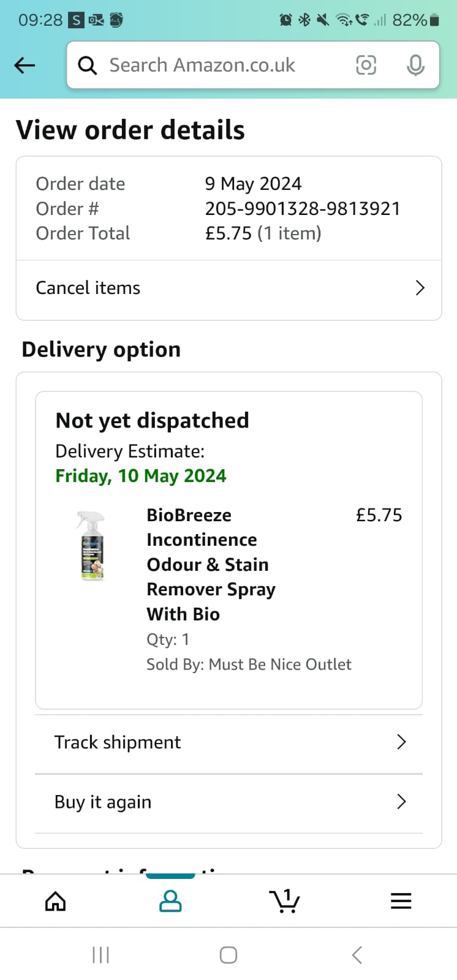Tap the magnifying glass search icon
The width and height of the screenshot is (457, 980).
pos(88,66)
